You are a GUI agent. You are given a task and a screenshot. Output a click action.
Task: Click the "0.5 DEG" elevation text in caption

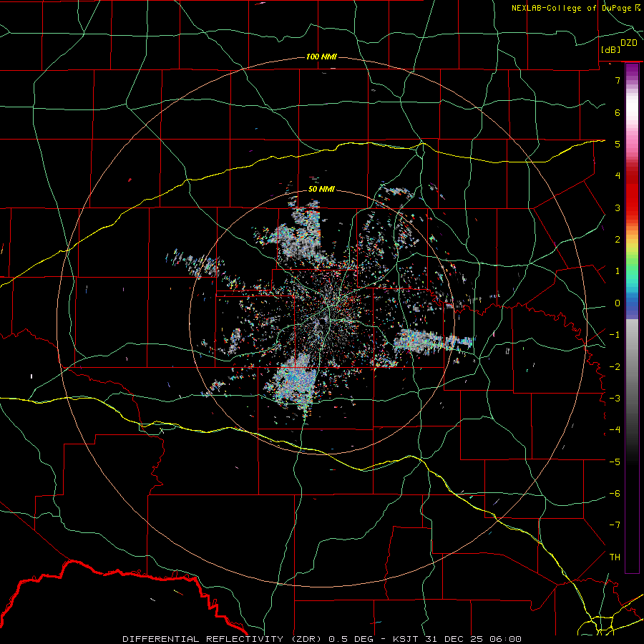(351, 639)
